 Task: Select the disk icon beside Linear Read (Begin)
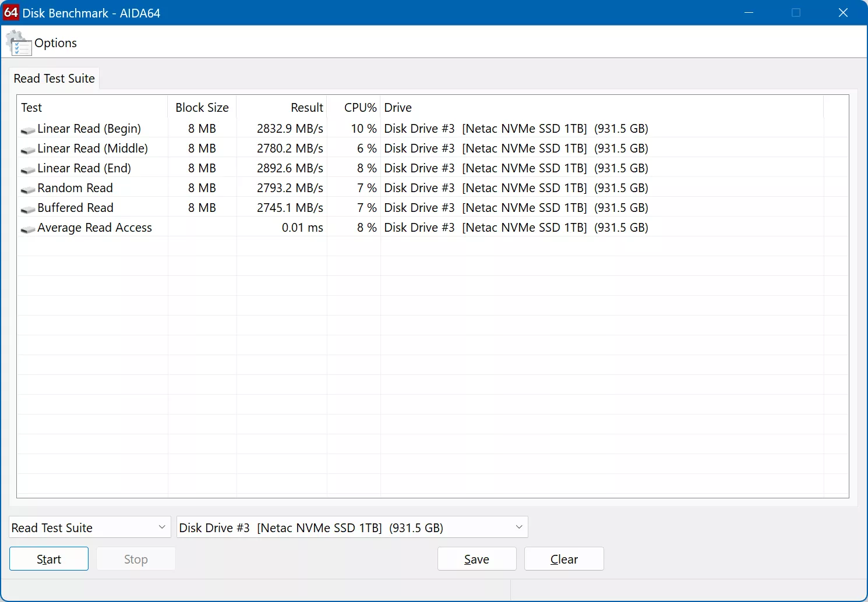pos(28,130)
